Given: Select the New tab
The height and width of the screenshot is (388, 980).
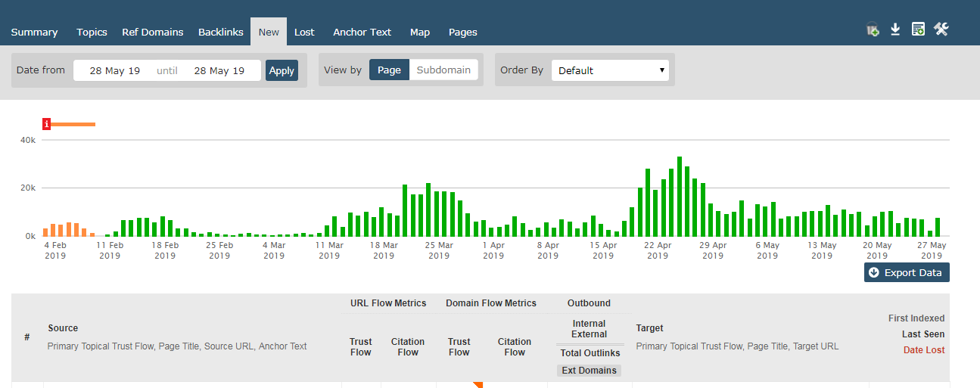Looking at the screenshot, I should tap(269, 32).
